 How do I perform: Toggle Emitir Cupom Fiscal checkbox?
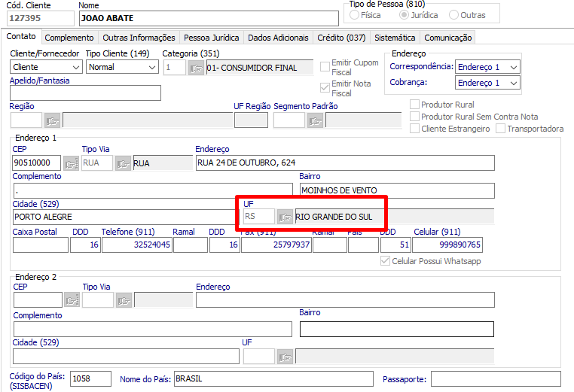pos(325,66)
